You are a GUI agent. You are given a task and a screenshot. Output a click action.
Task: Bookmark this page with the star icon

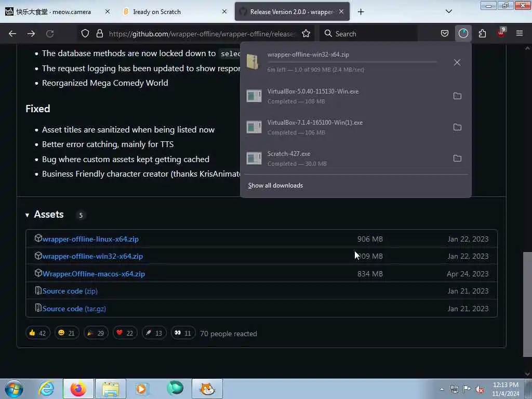306,33
